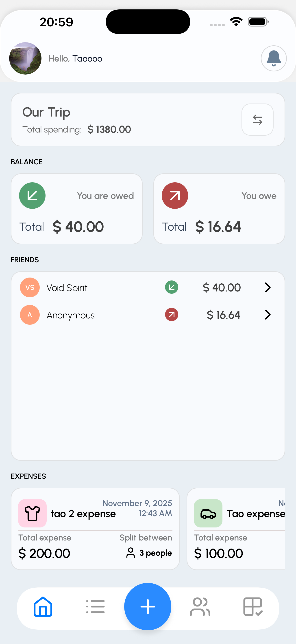
Task: Open the notifications bell
Action: pos(274,58)
